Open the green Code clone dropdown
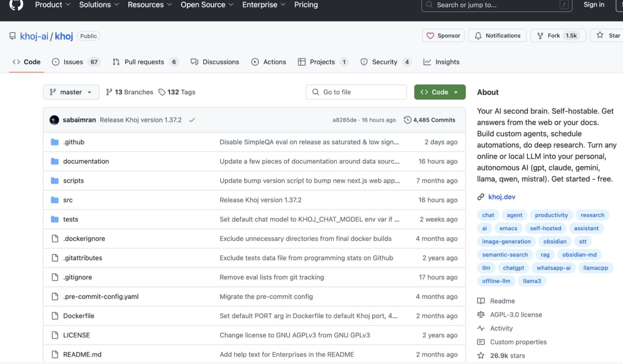623x364 pixels. (440, 92)
